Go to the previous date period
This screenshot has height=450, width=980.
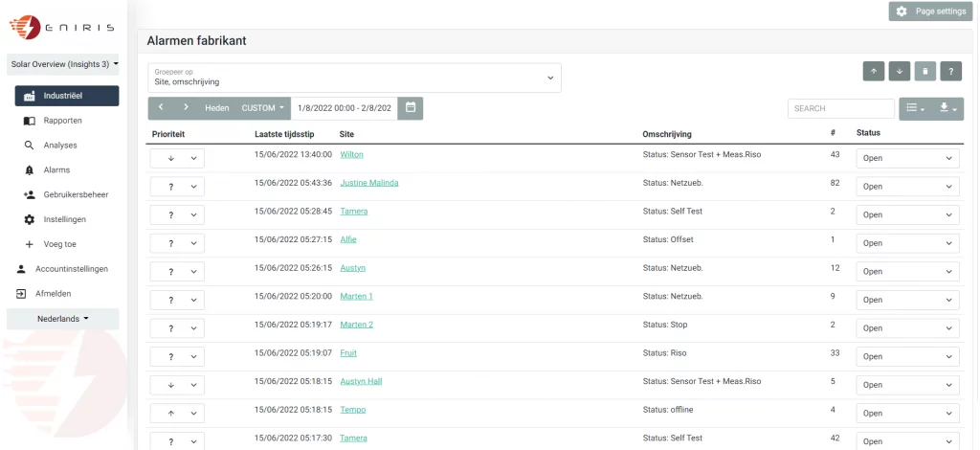[161, 107]
